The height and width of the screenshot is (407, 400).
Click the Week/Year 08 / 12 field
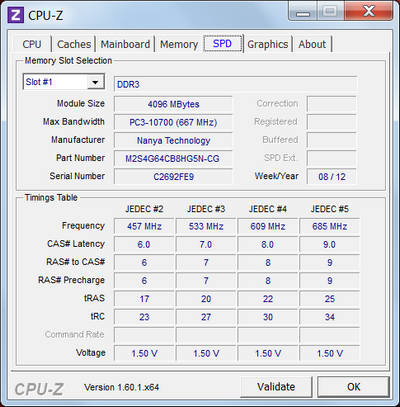pyautogui.click(x=331, y=177)
